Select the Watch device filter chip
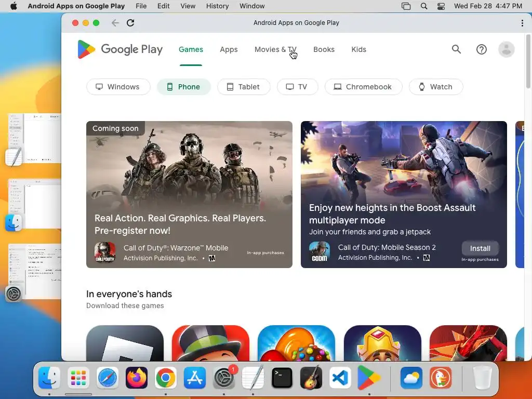This screenshot has height=399, width=532. coord(436,87)
